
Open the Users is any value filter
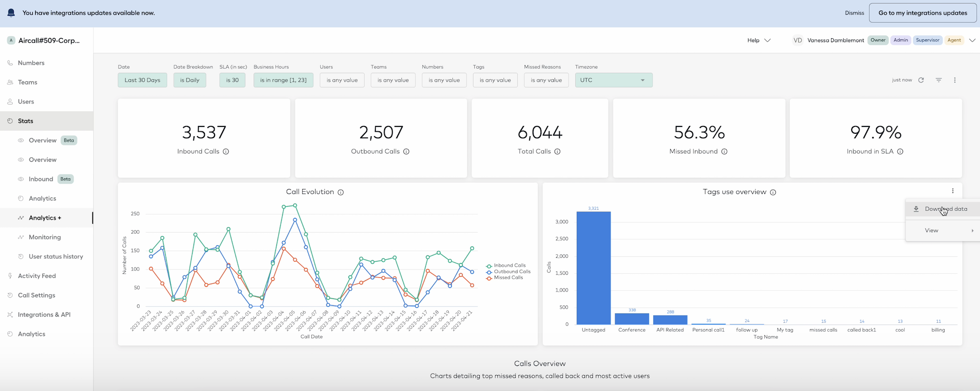342,80
